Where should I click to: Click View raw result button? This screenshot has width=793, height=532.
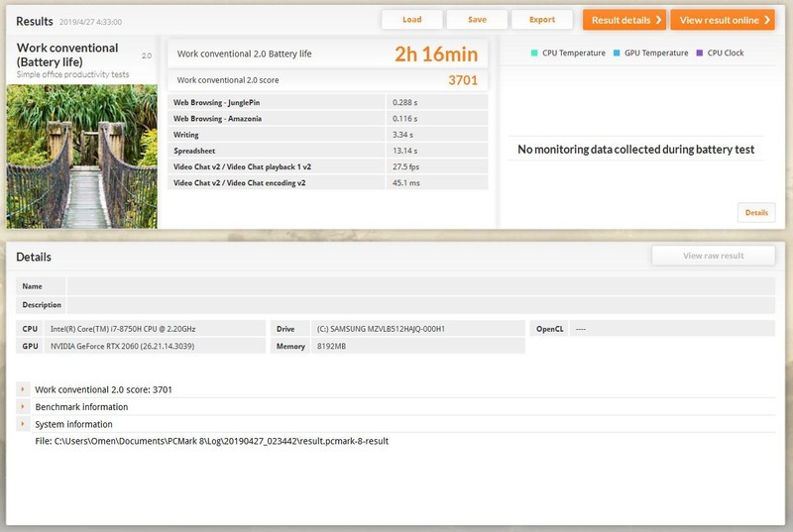pos(713,256)
